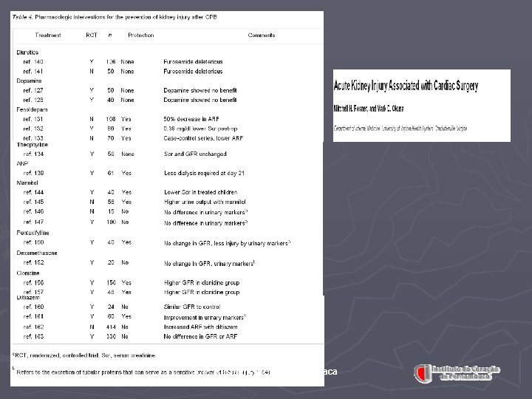Click the 'Comments' column header

coord(262,35)
